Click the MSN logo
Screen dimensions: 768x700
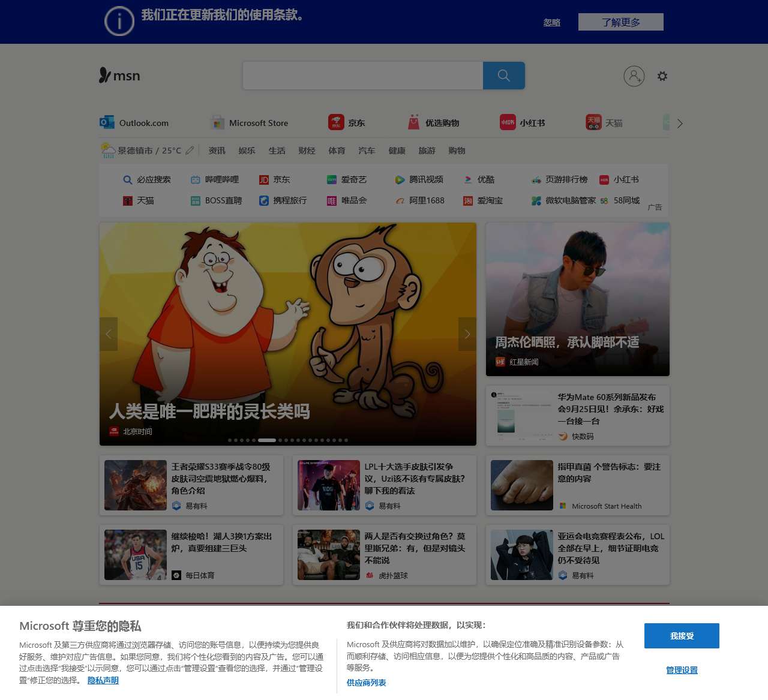tap(119, 76)
